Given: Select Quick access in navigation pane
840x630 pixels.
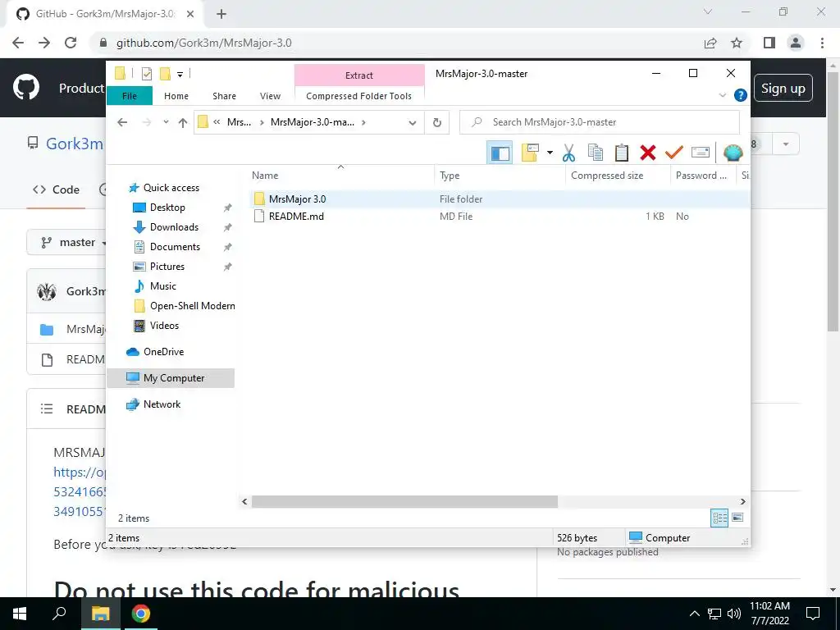Looking at the screenshot, I should pos(171,188).
